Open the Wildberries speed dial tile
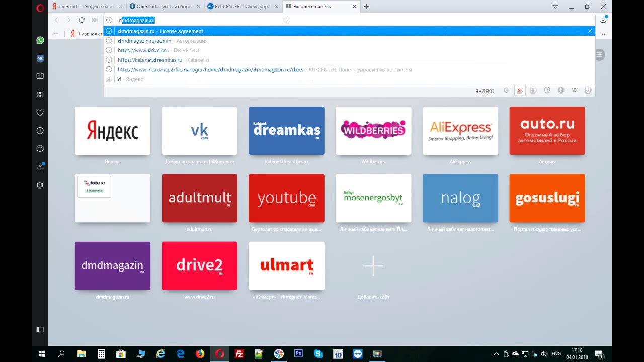Screen dimensions: 644x362 click(373, 131)
